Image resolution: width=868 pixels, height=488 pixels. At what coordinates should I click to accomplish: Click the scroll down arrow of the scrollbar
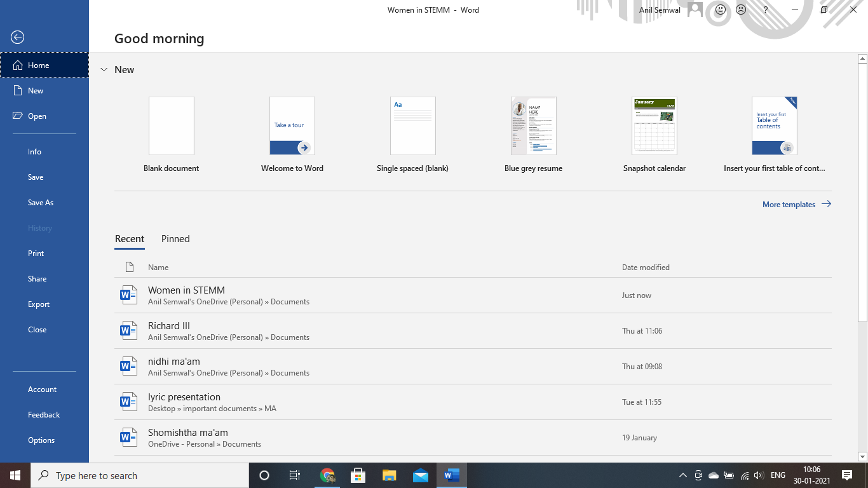[x=862, y=456]
